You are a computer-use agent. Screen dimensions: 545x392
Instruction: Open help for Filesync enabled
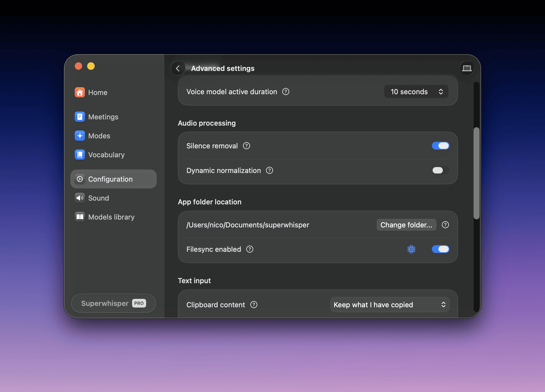pos(250,249)
